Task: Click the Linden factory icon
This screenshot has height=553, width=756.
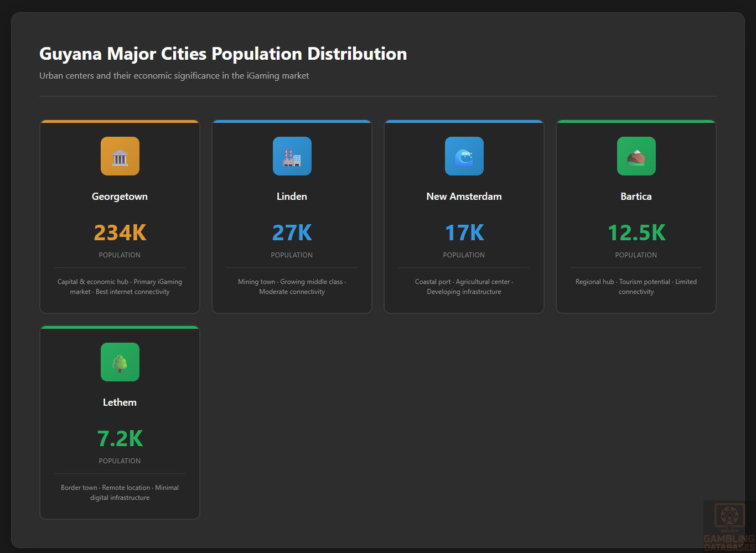Action: click(292, 156)
